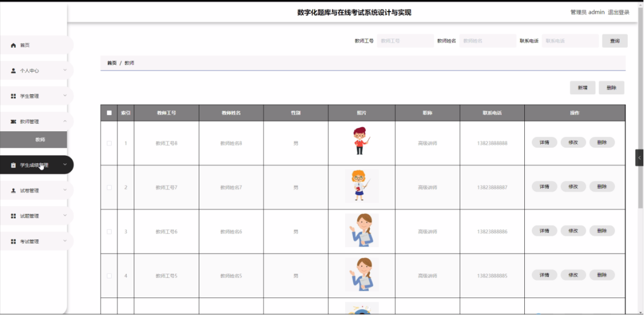Expand the 学生管理 menu chevron
644x315 pixels.
coord(65,96)
